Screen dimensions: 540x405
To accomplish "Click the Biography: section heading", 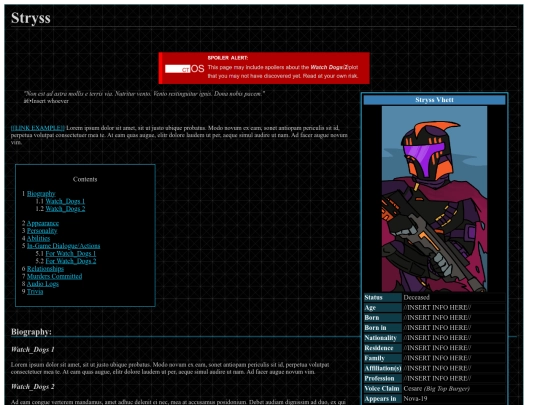I will [31, 332].
